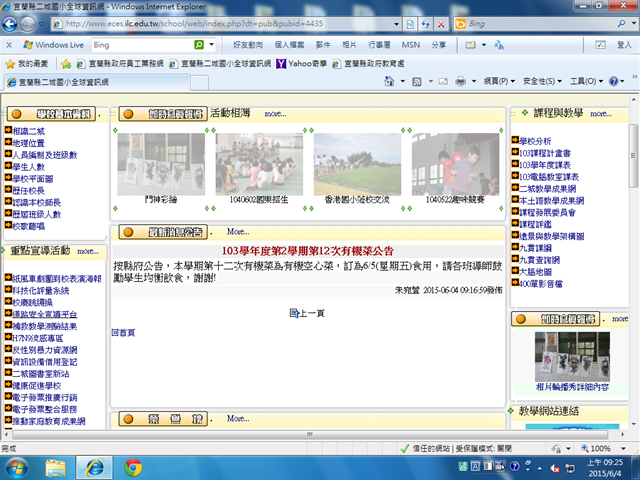
Task: Open the Bing search provider dropdown
Action: [x=633, y=24]
